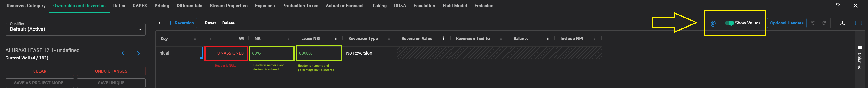
Task: Go to the previous well arrow
Action: coord(123,53)
